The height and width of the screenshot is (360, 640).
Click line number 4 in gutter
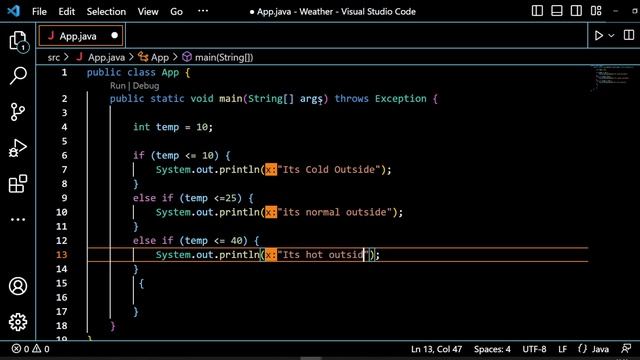tap(64, 127)
